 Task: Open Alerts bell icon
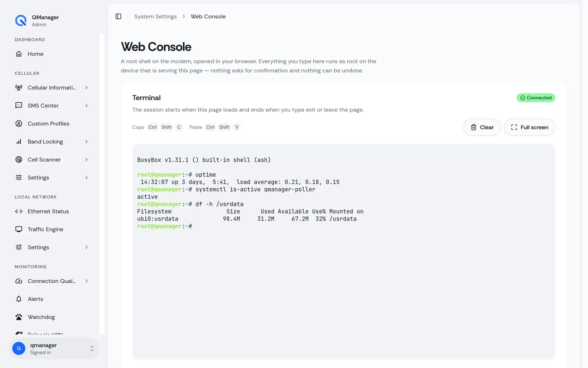19,299
